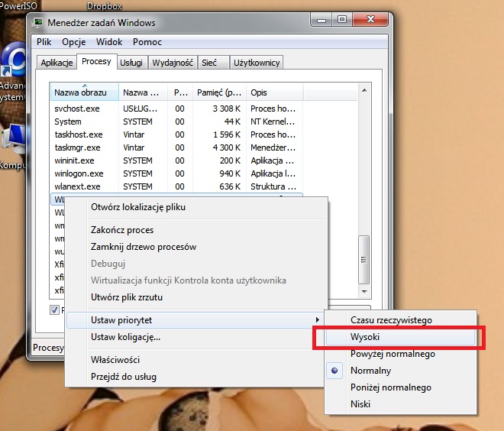Screen dimensions: 504x431
Task: Open the Widok menu
Action: [x=109, y=42]
